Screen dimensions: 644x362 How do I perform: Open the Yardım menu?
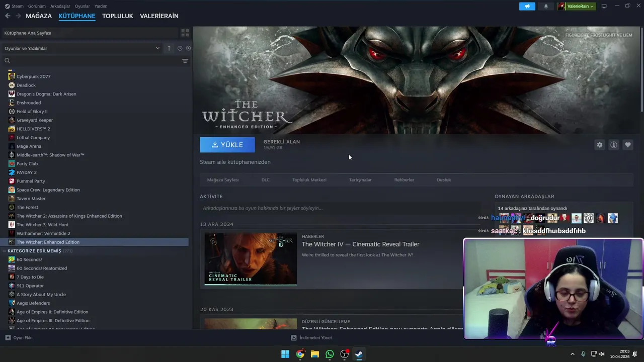coord(101,6)
